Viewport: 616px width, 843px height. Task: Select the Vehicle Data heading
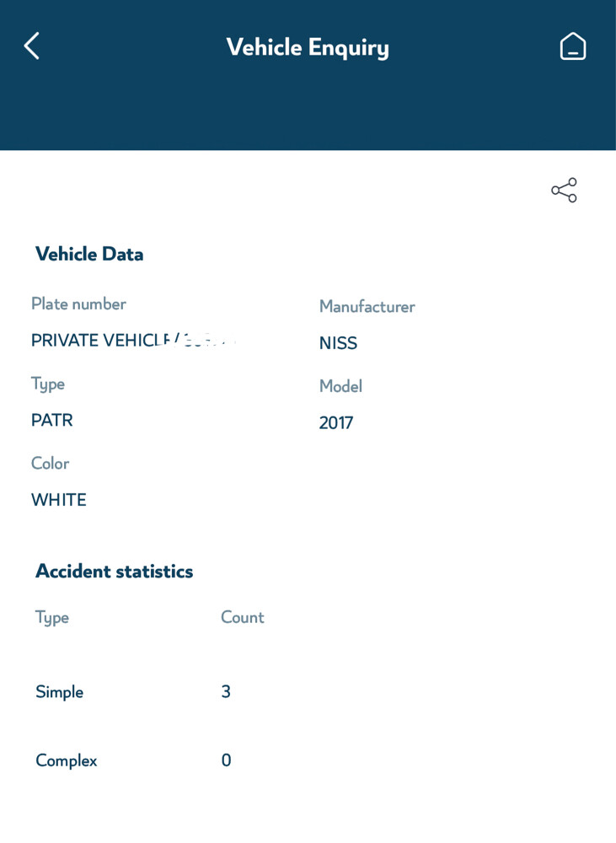click(89, 254)
